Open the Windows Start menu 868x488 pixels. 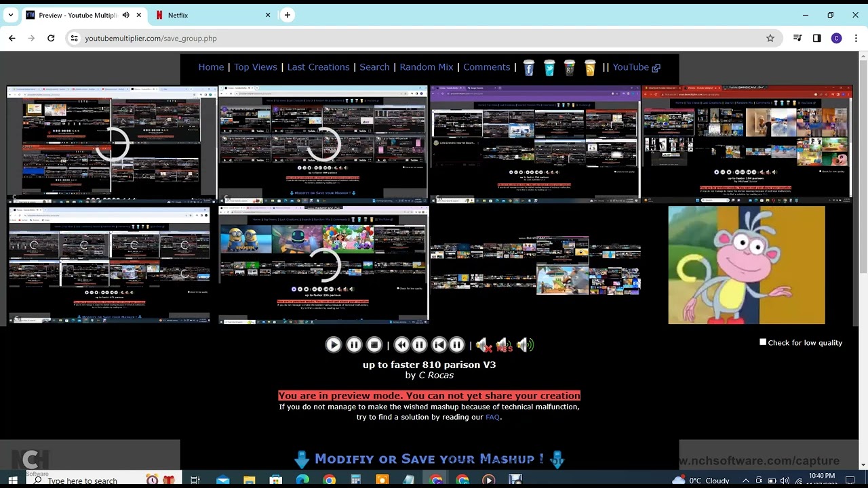point(12,480)
